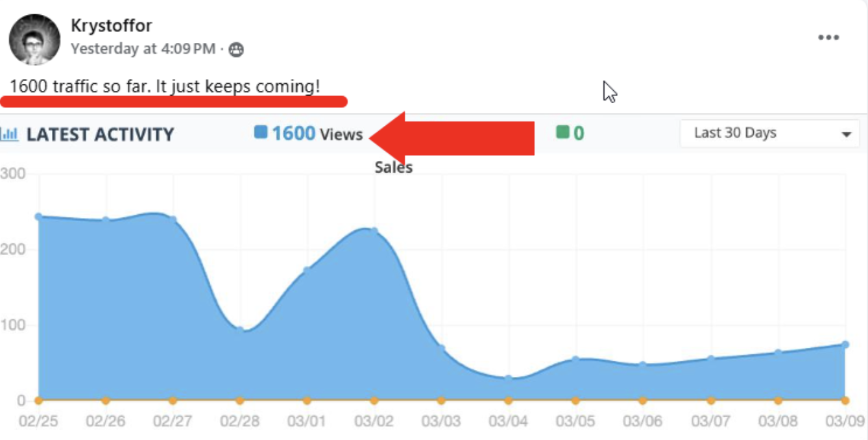Click the views data point above 03/04
Screen dimensions: 868x440
click(x=508, y=378)
